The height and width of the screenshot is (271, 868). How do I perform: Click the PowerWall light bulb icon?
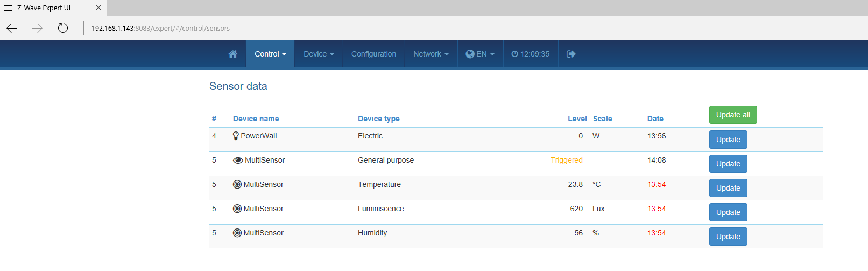click(x=236, y=136)
